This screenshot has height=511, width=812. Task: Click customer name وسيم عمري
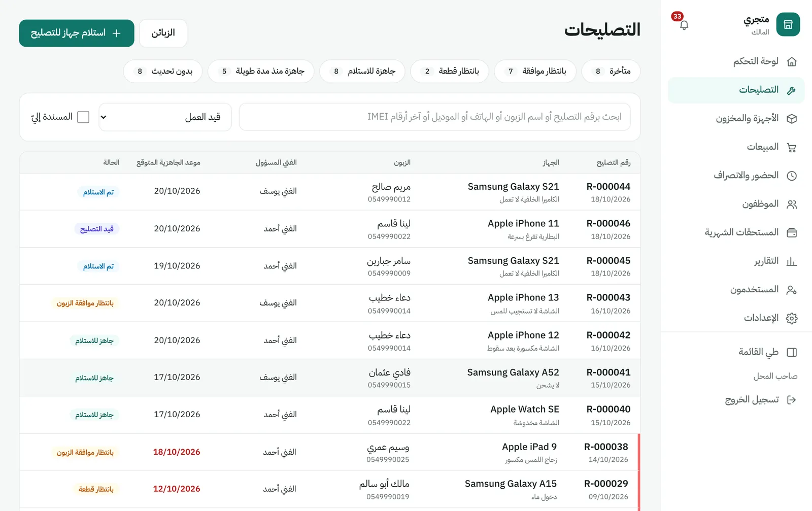[x=388, y=447]
